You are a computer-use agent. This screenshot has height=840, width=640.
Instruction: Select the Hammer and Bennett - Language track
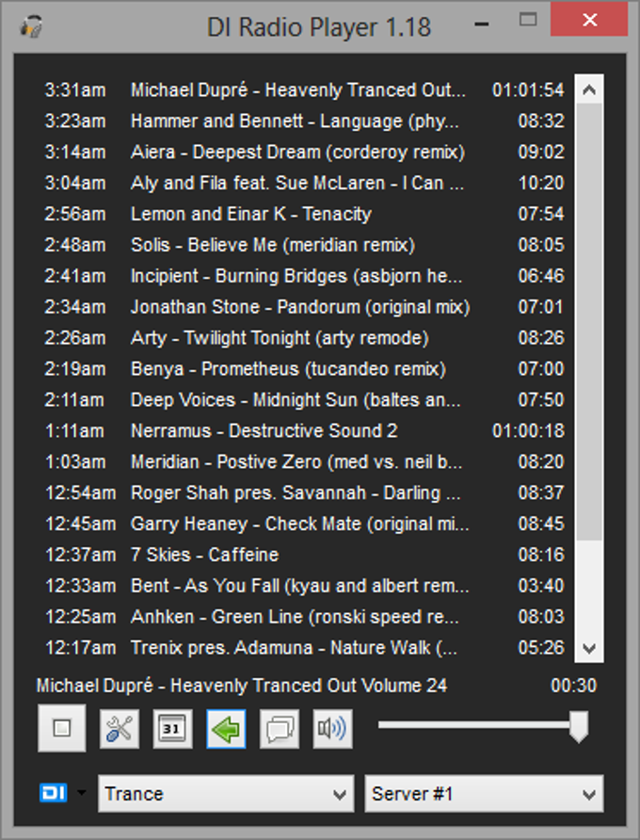[304, 121]
